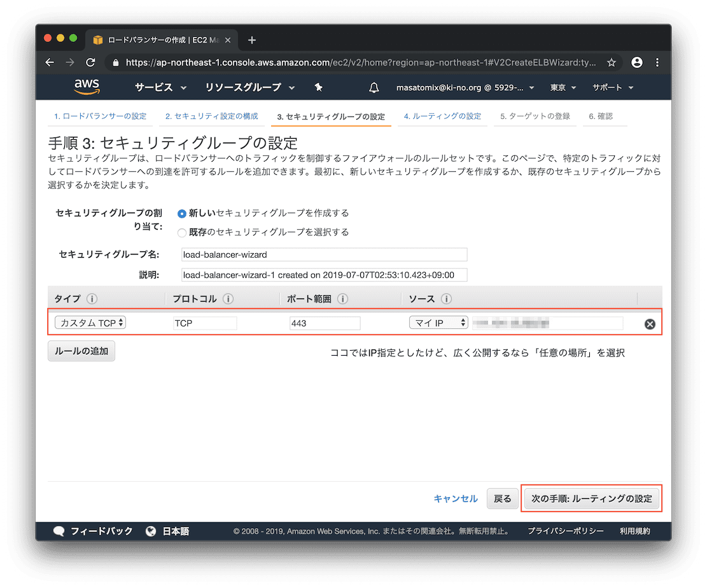Viewport: 707px width, 588px height.
Task: Click the globe language icon
Action: click(x=151, y=531)
